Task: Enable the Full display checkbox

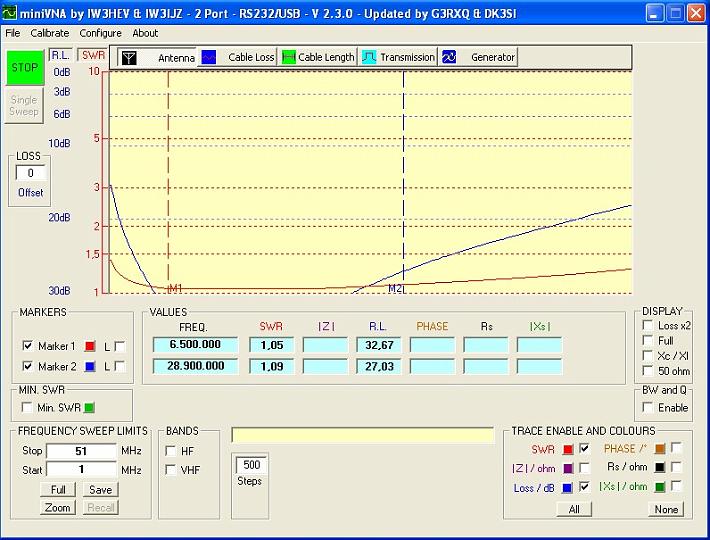Action: (x=648, y=340)
